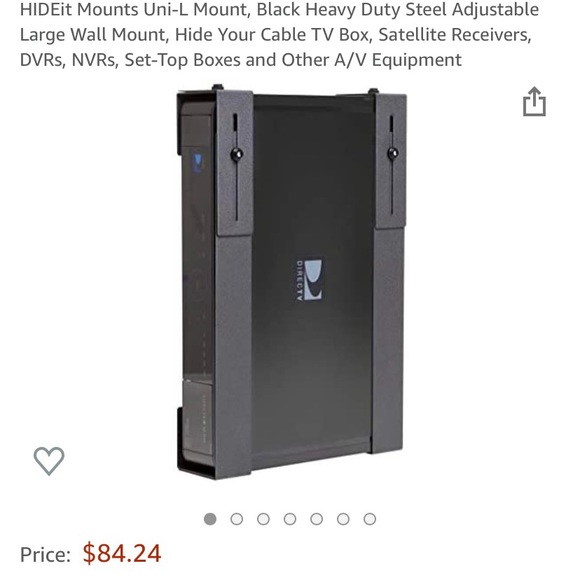The image size is (580, 580).
Task: Switch to the fifth image carousel dot
Action: click(x=317, y=519)
